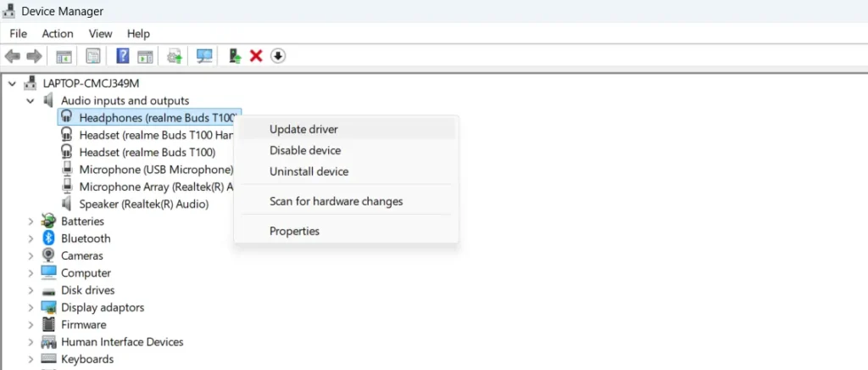Show or hide the action pane
868x370 pixels.
pyautogui.click(x=145, y=56)
